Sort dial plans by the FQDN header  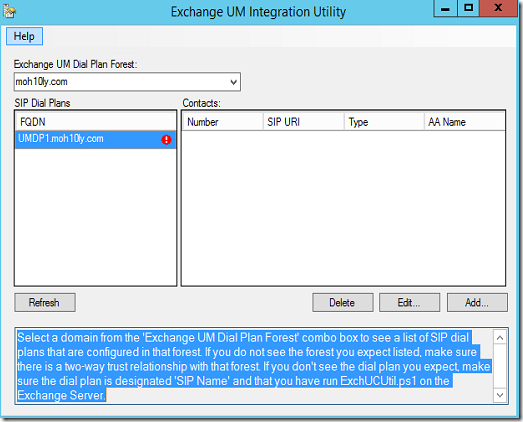95,122
